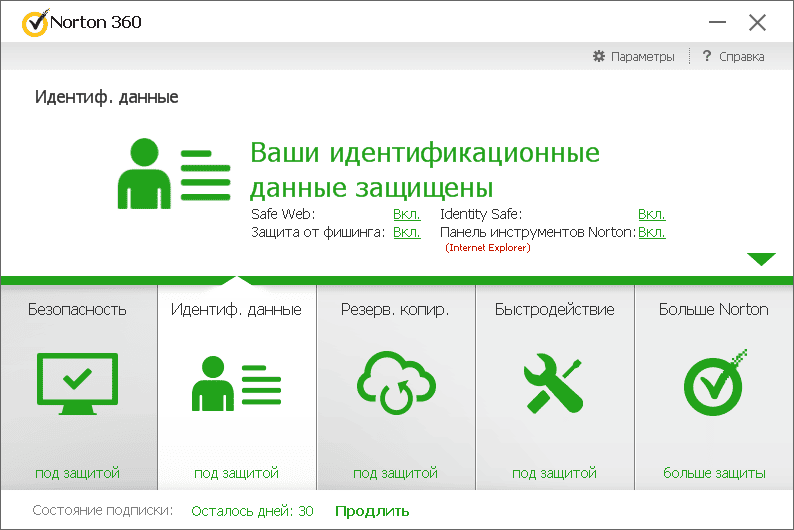
Task: Expand details with green down arrow
Action: click(761, 259)
